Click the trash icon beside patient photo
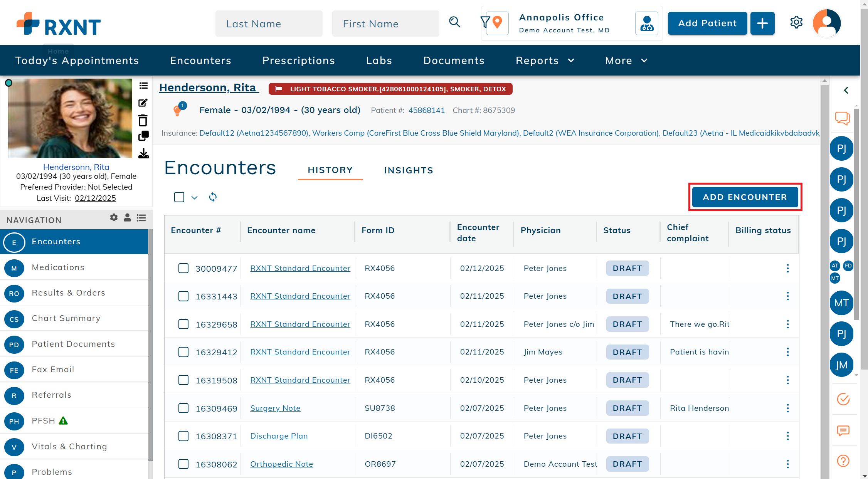The image size is (868, 479). (x=143, y=121)
